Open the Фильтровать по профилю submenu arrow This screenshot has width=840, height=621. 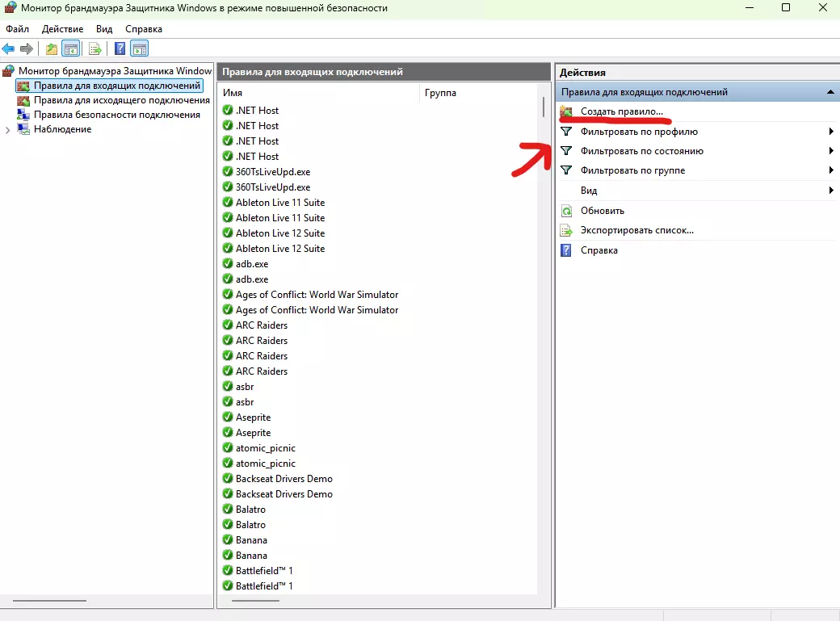[x=831, y=132]
